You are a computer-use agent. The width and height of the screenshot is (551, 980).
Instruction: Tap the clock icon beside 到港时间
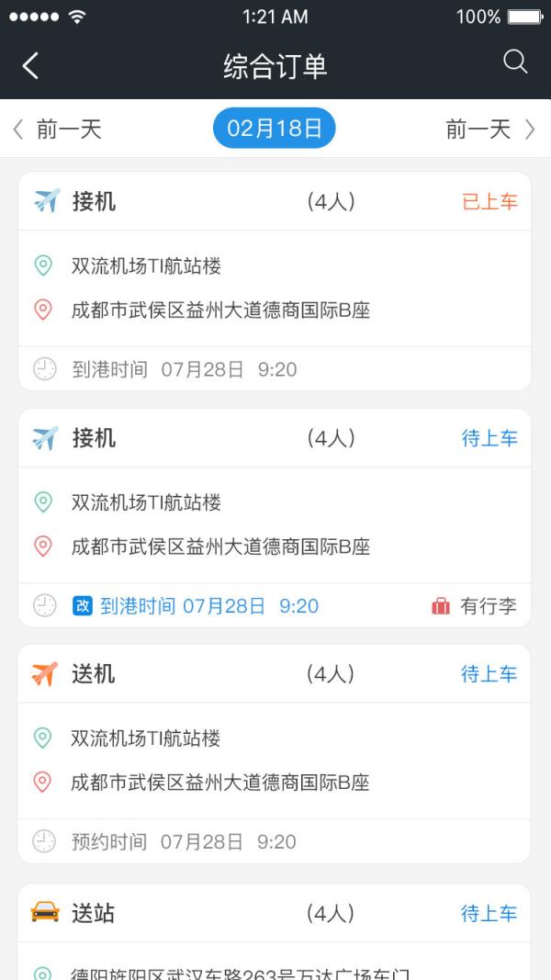(42, 368)
